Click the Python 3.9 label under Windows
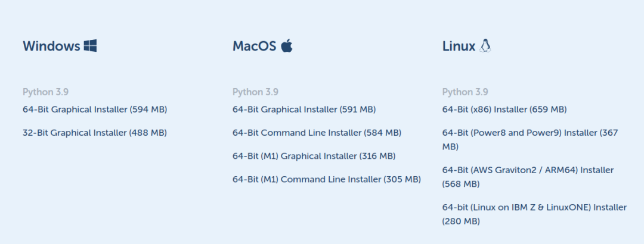The image size is (644, 244). click(x=45, y=92)
